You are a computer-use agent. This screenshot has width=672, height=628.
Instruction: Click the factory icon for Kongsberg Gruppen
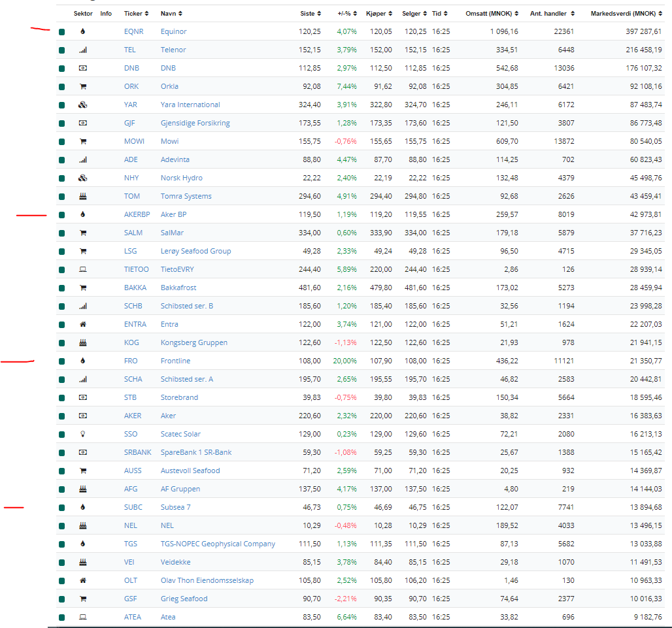point(83,342)
